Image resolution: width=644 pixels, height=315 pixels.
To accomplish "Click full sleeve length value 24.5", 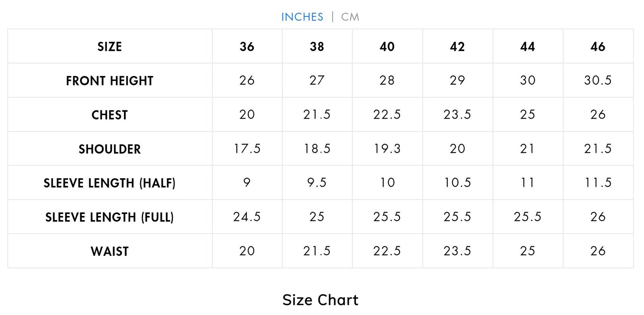I will [247, 217].
